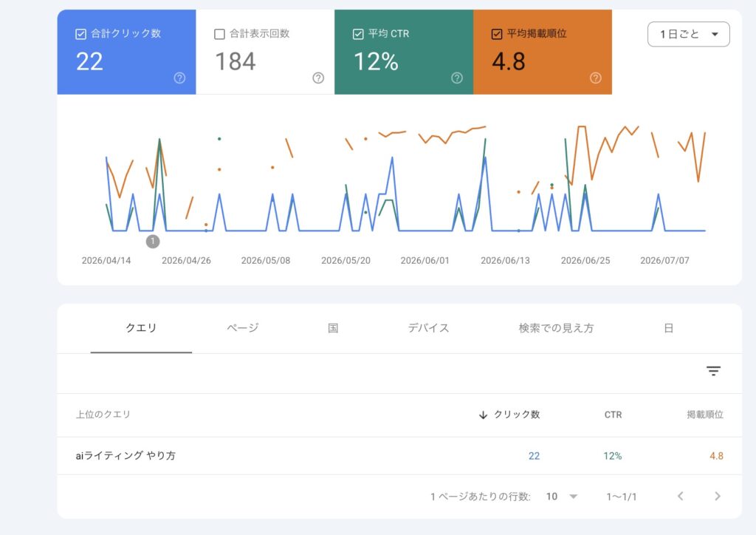Go to next page arrow
The height and width of the screenshot is (535, 756).
tap(718, 496)
